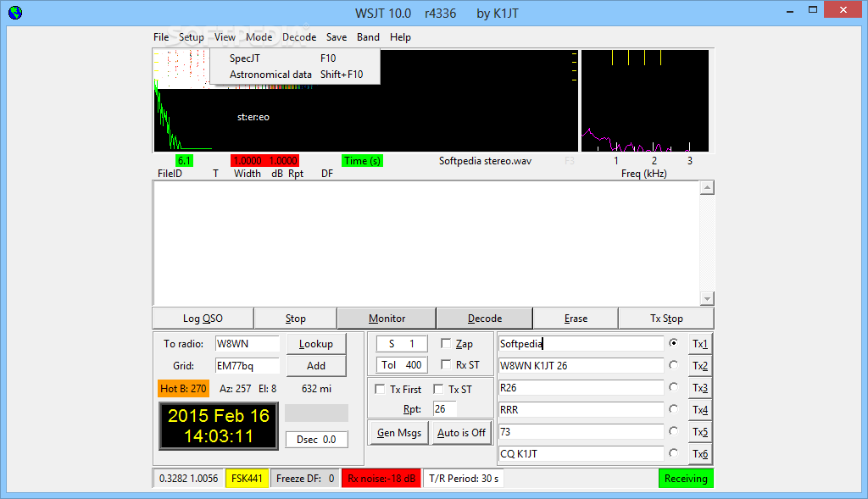Click the date and time clock display

218,426
